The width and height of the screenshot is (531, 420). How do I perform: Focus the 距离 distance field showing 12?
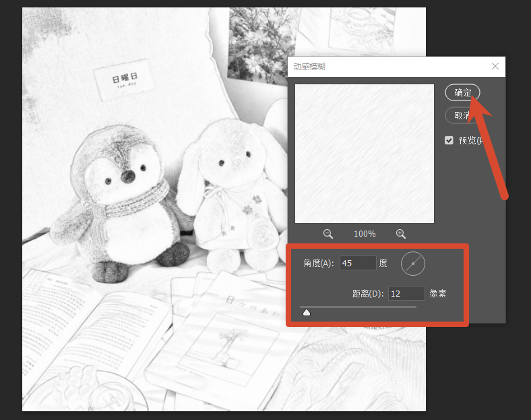406,293
